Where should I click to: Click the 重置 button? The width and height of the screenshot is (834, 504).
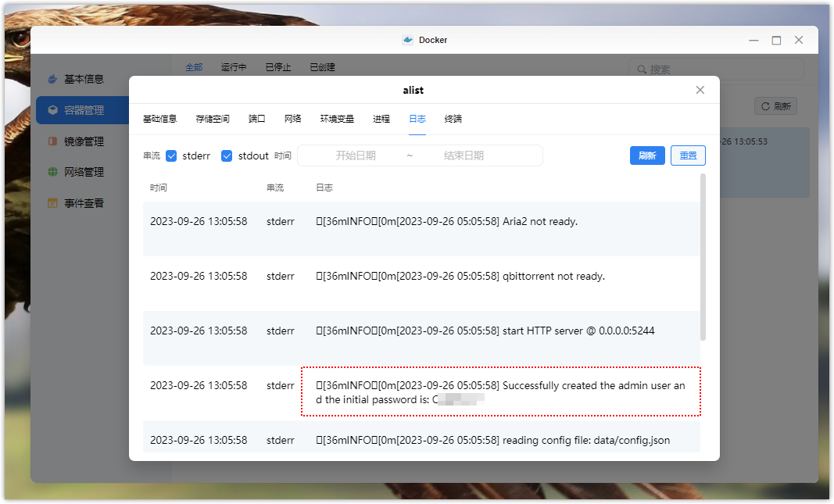click(689, 155)
